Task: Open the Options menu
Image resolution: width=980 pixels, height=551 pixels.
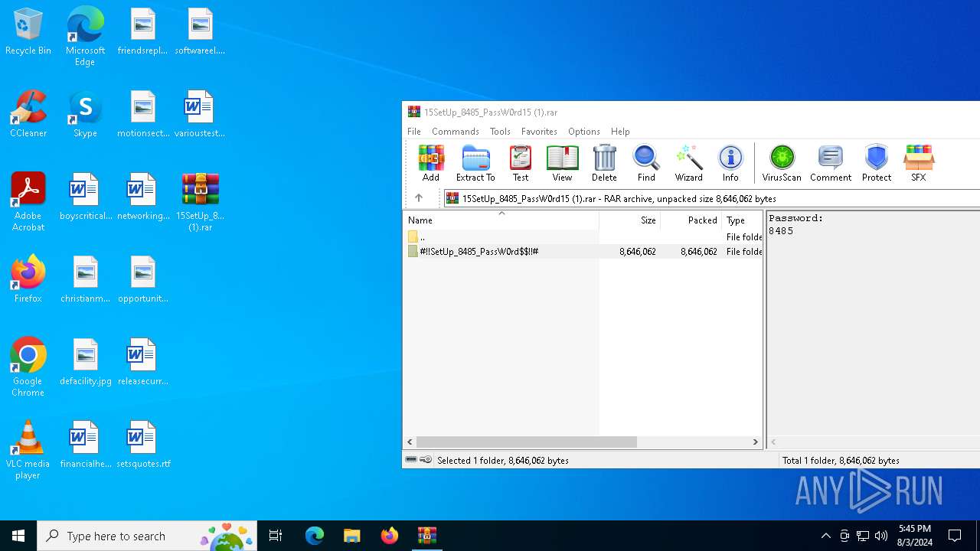Action: [584, 132]
